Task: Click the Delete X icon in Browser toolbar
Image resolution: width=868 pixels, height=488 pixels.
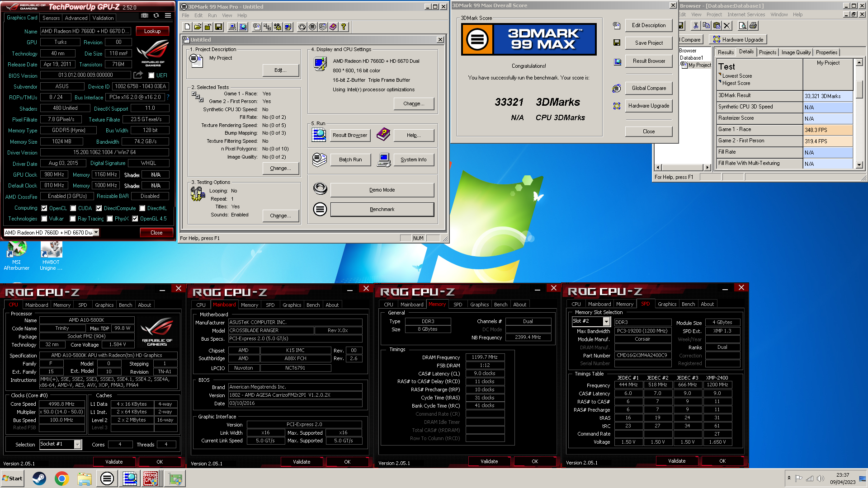Action: 727,26
